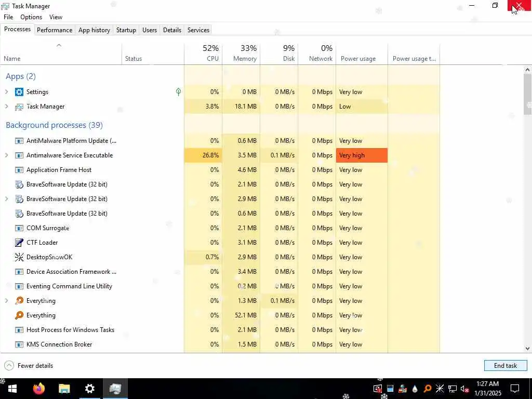Expand Antimalware Service Executable process group
Image resolution: width=532 pixels, height=399 pixels.
6,155
